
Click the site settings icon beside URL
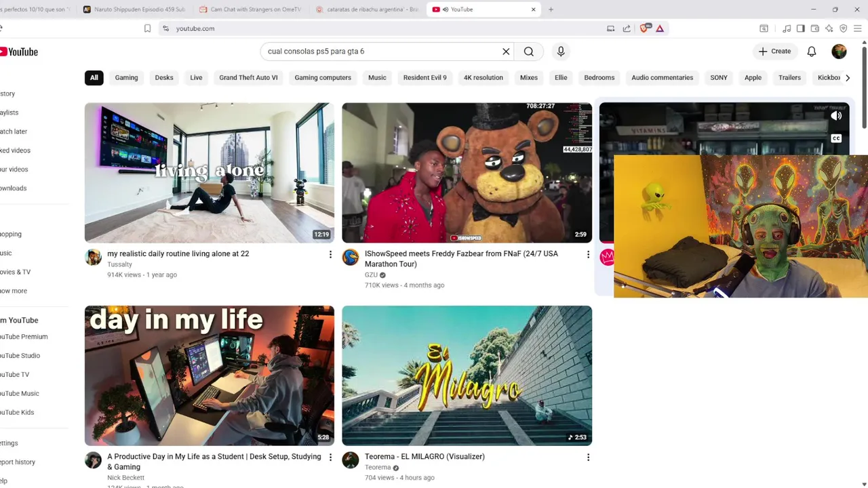(x=165, y=28)
